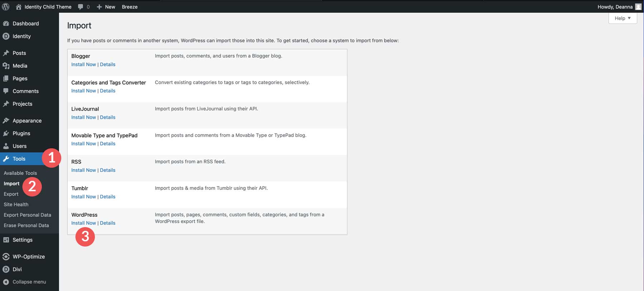Screen dimensions: 644x291
Task: Click the Comments speech bubble sidebar icon
Action: tap(6, 91)
